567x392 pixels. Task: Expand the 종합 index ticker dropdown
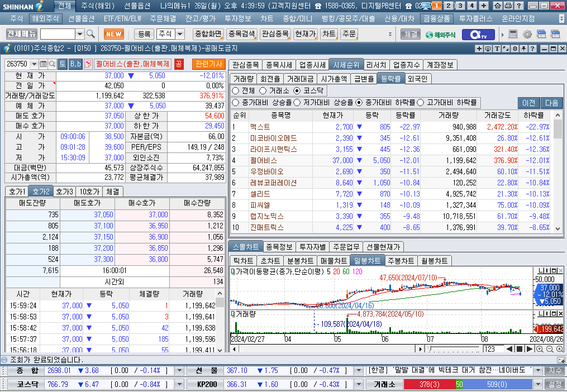click(x=179, y=371)
